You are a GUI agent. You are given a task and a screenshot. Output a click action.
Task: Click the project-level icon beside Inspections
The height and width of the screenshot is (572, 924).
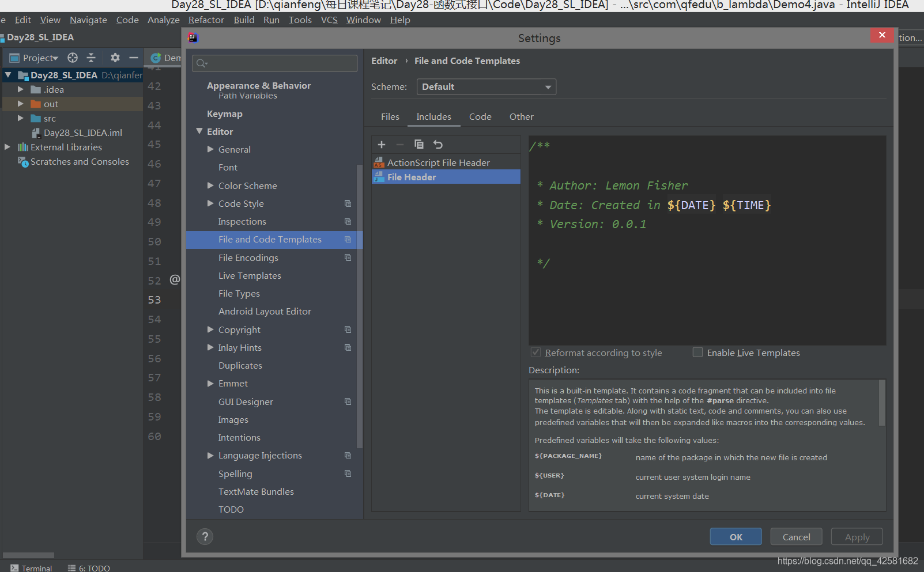(x=348, y=221)
